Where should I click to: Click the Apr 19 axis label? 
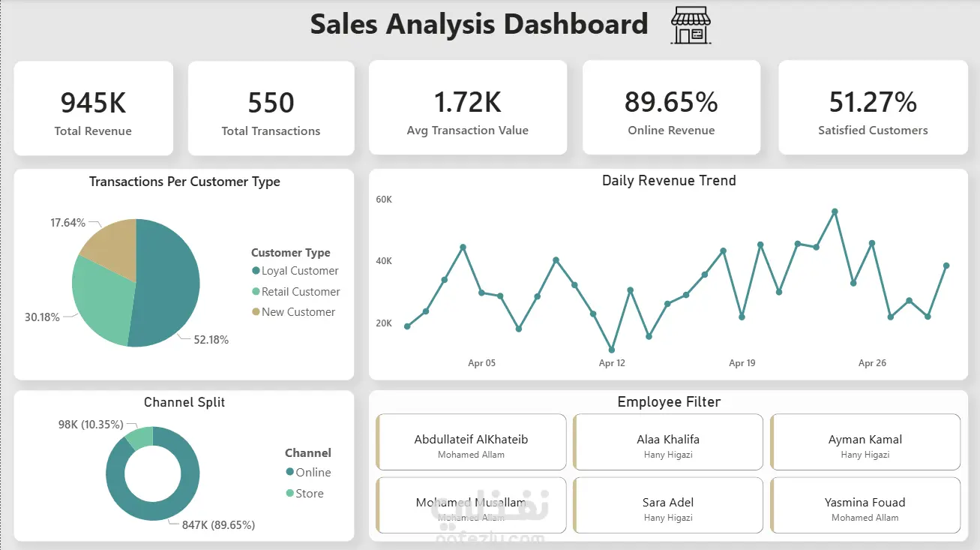coord(742,363)
